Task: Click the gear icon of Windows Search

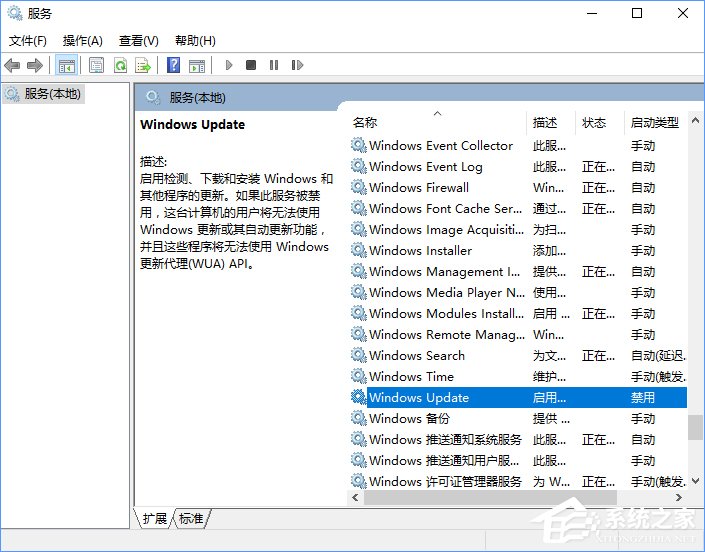Action: (358, 355)
